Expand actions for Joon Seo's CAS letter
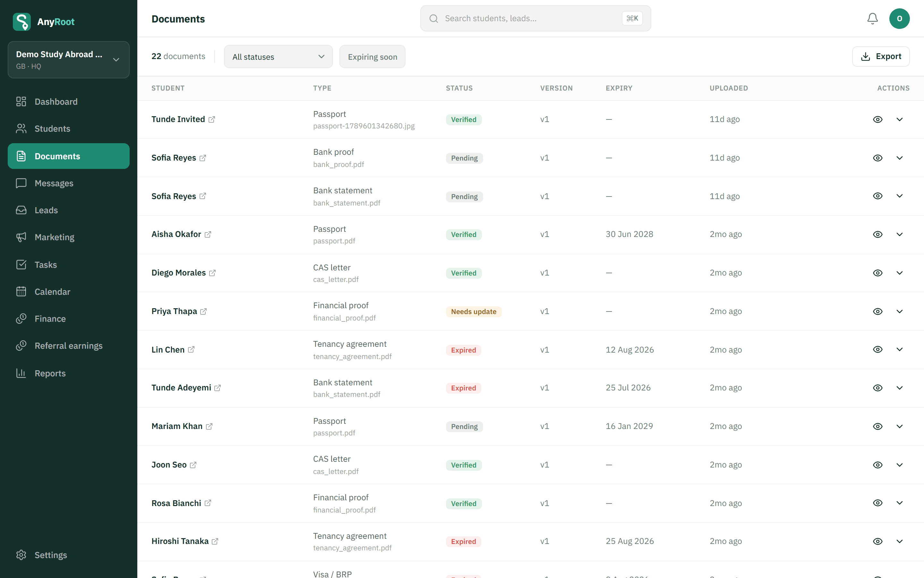Image resolution: width=924 pixels, height=578 pixels. [900, 465]
